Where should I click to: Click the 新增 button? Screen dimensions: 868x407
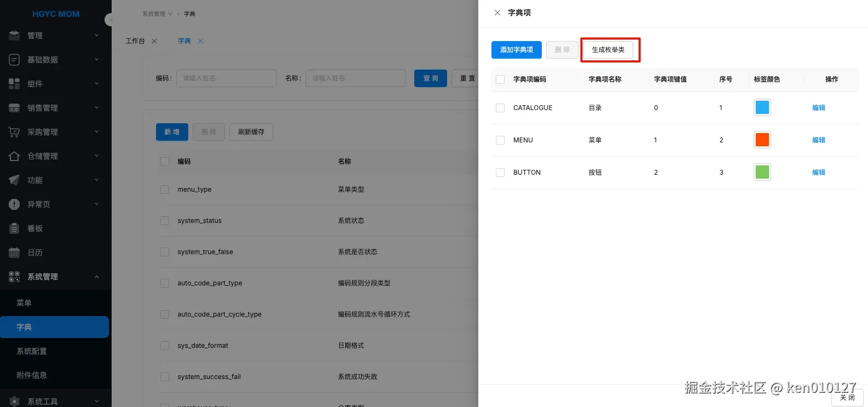pos(172,132)
